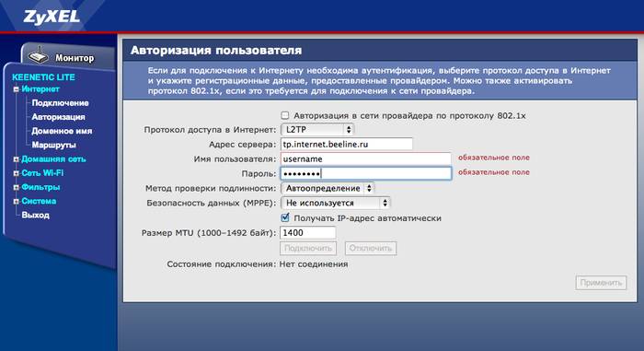Expand the Сеть Wi-Fi node
The width and height of the screenshot is (644, 351).
[x=16, y=173]
